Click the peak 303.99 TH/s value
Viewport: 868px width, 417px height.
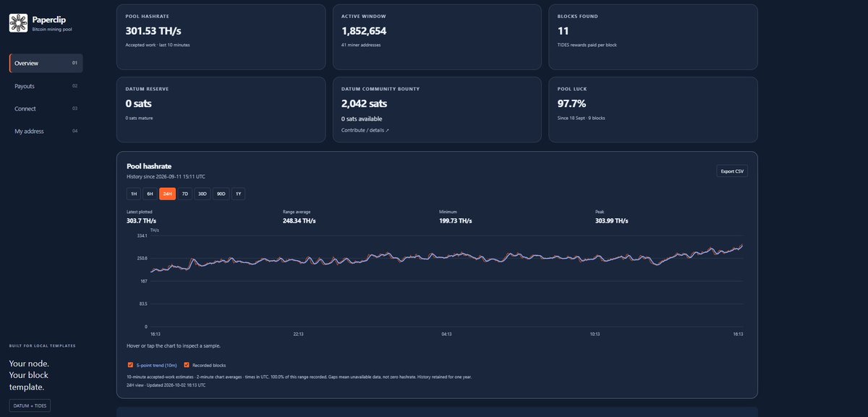pos(611,220)
